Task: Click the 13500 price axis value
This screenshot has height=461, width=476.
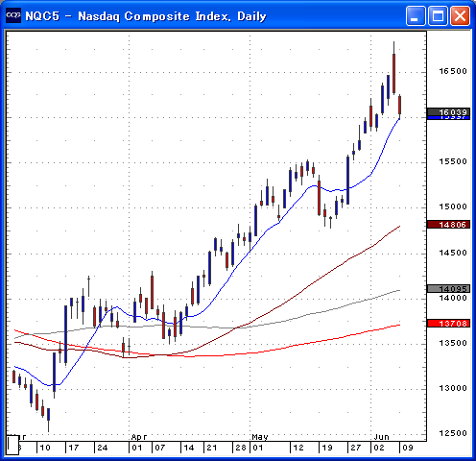Action: point(453,343)
